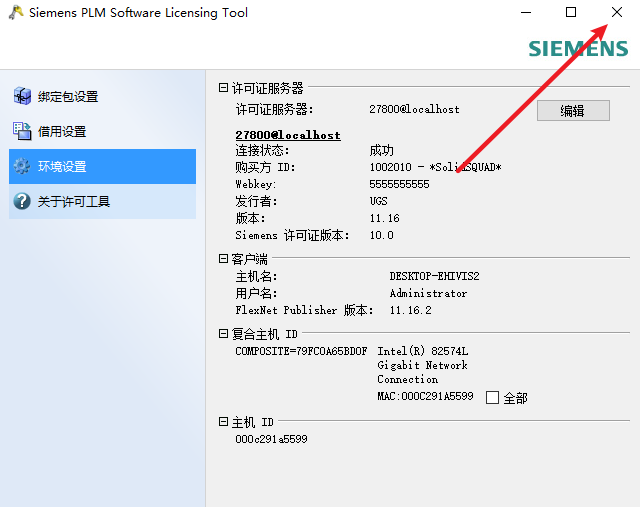Click the underlined 27800@localhost heading
Image resolution: width=640 pixels, height=507 pixels.
pos(288,135)
